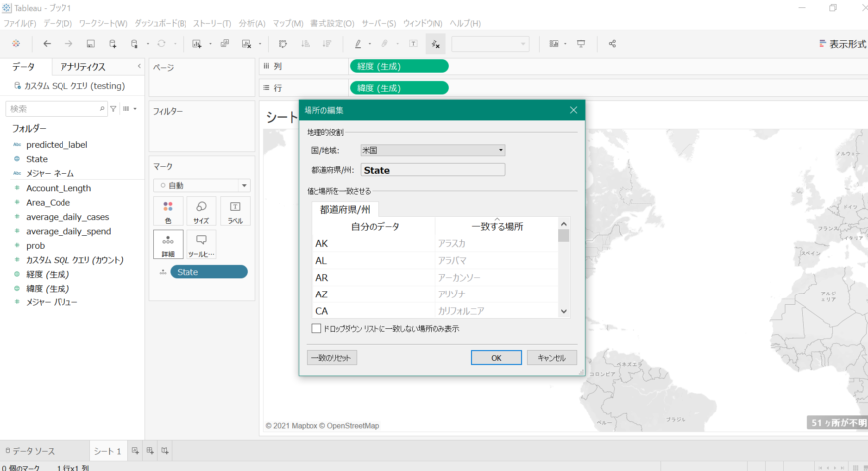Click the Show Me (表示形式) button
Viewport: 868px width, 471px height.
pyautogui.click(x=842, y=44)
